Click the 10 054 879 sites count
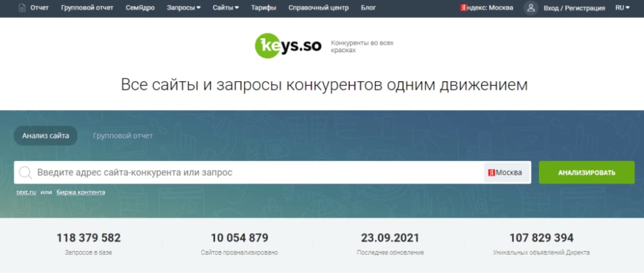Image resolution: width=644 pixels, height=278 pixels. (x=240, y=237)
